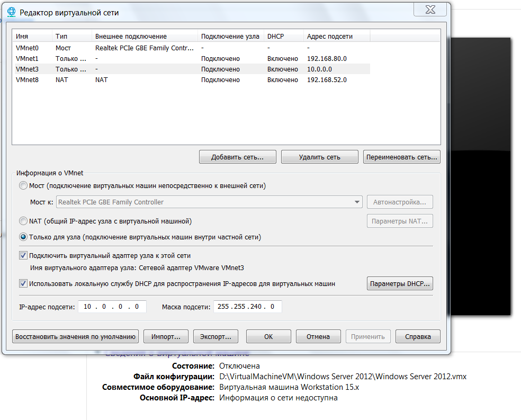Select the VMnet0 bridge network row
This screenshot has height=420, width=521.
(191, 48)
